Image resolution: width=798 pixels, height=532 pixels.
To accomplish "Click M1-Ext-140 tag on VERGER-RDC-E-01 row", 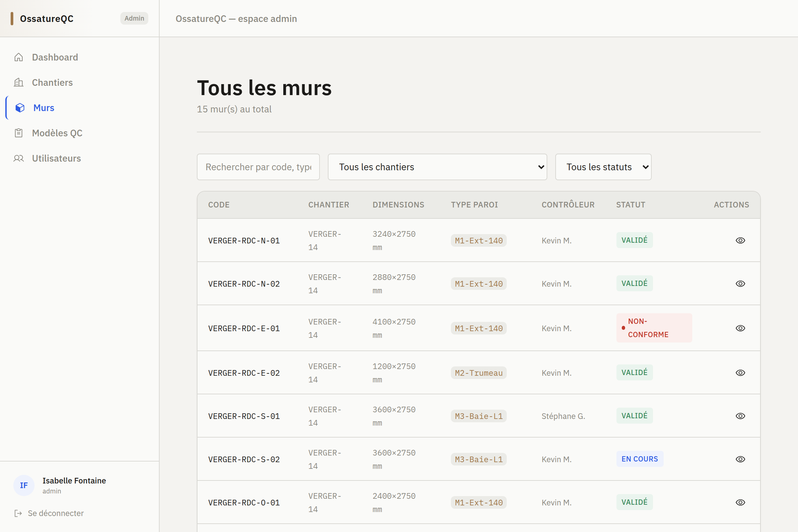I will 479,329.
